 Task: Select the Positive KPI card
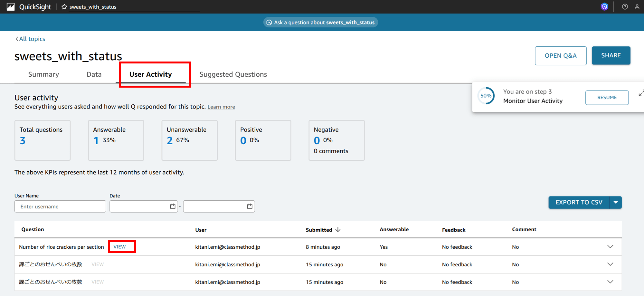coord(263,140)
